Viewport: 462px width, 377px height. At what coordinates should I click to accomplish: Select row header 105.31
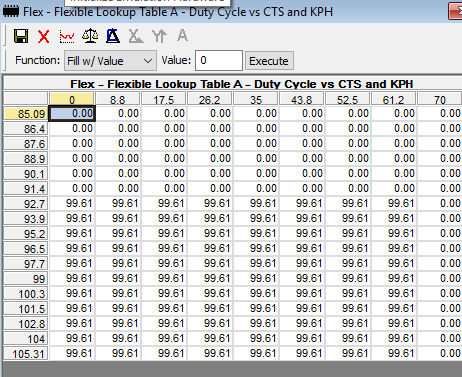[x=26, y=354]
